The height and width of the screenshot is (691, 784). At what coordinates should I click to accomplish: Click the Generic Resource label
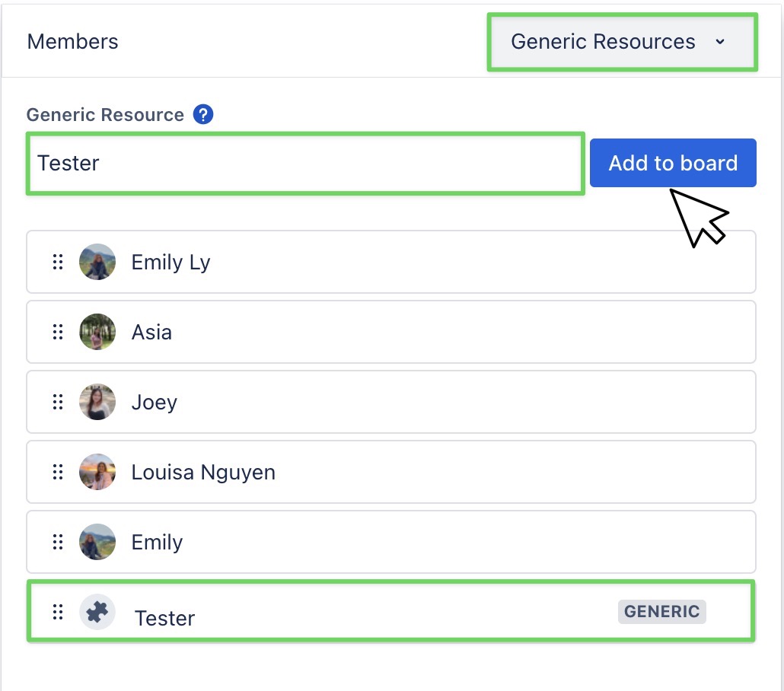[105, 114]
